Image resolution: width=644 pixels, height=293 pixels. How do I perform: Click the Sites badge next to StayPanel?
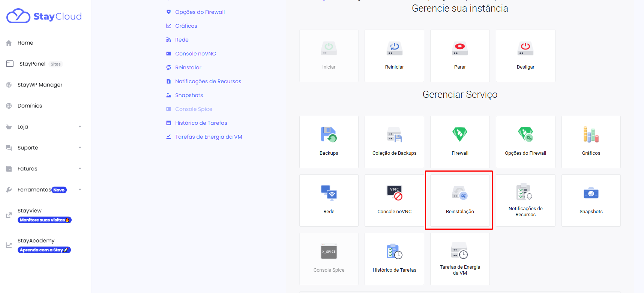pos(56,64)
